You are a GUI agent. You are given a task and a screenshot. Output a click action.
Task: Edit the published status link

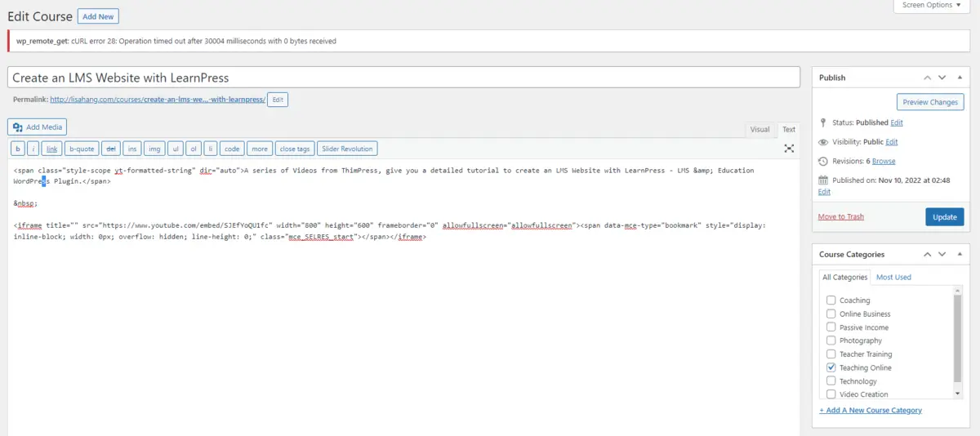897,122
